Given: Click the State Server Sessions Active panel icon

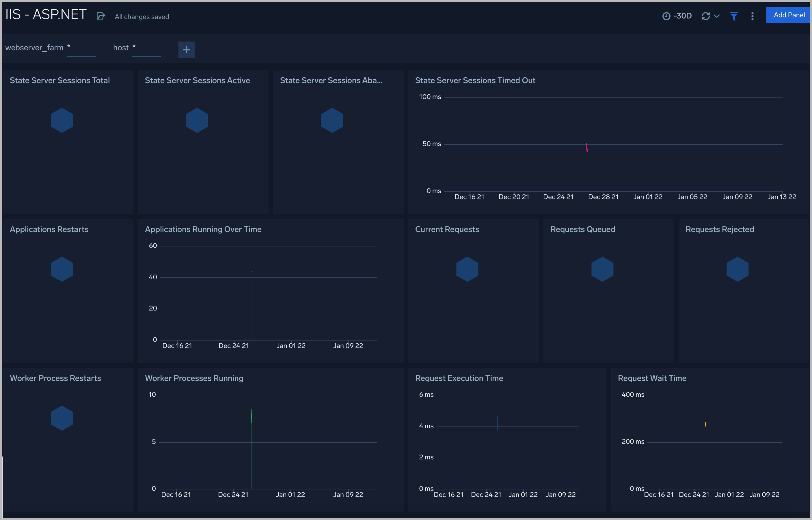Looking at the screenshot, I should tap(197, 120).
